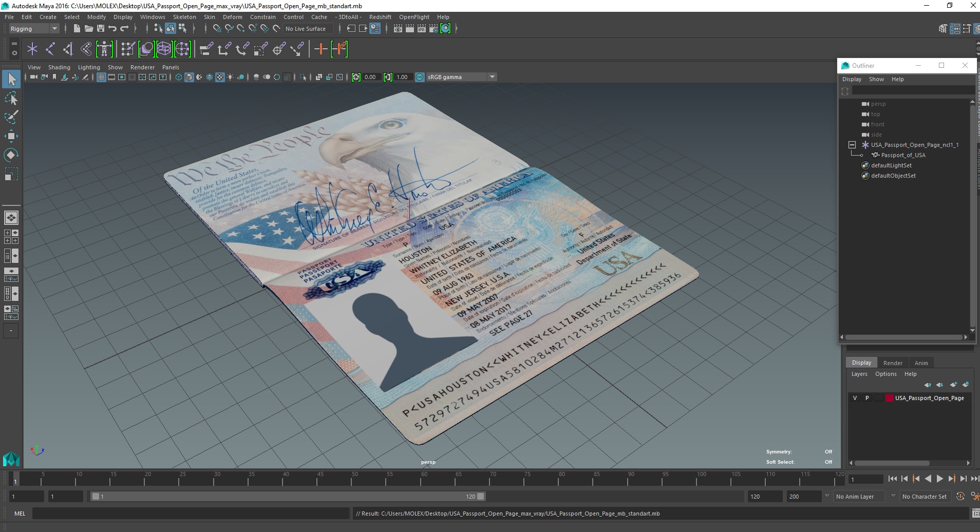Click the No Live Surface field

point(308,29)
